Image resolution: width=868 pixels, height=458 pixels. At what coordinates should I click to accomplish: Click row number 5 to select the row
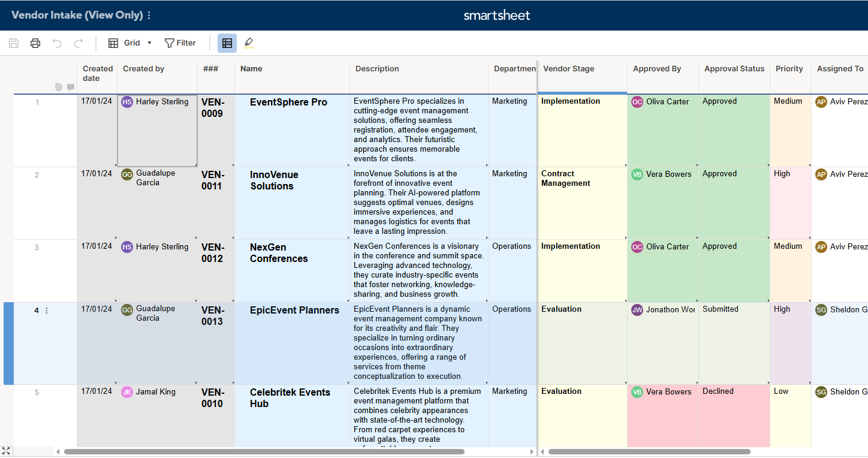click(37, 393)
